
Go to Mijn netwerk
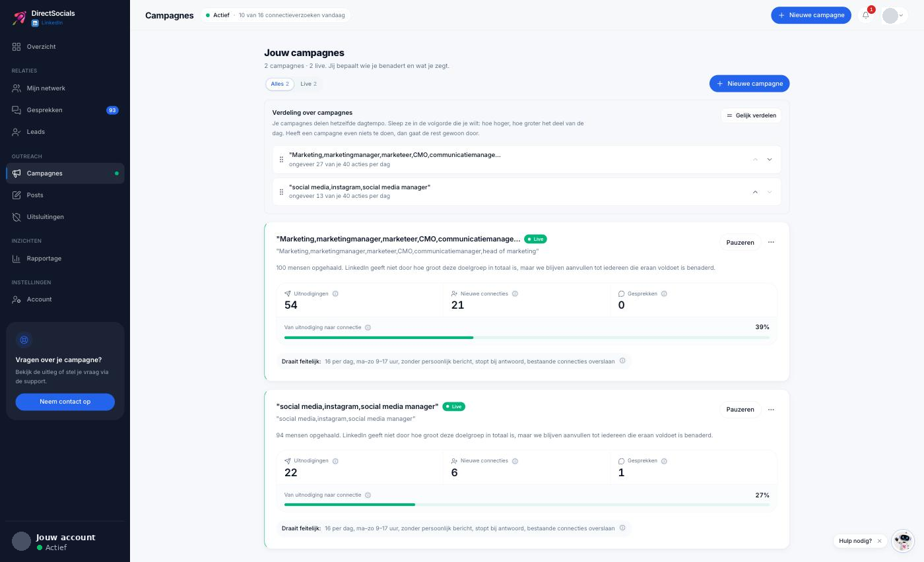click(x=65, y=88)
